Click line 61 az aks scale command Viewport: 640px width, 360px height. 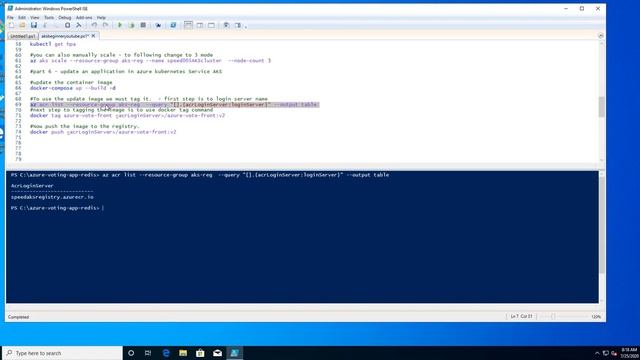pyautogui.click(x=150, y=60)
